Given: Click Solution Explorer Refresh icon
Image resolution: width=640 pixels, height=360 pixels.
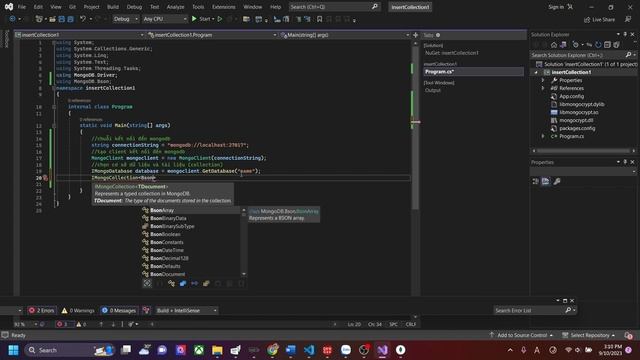Looking at the screenshot, I should (x=598, y=44).
